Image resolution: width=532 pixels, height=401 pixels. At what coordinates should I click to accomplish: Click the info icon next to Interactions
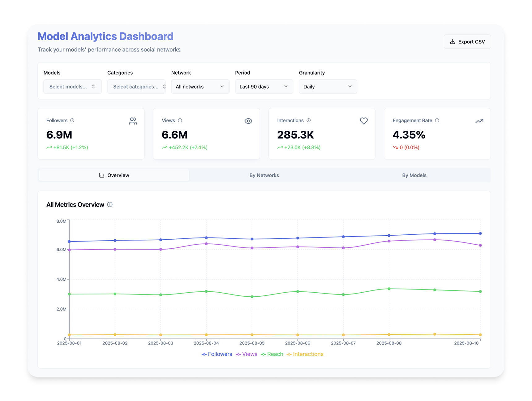click(x=309, y=120)
